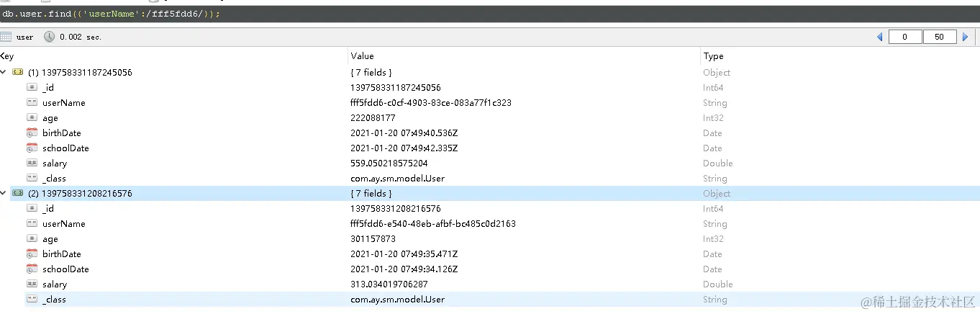The width and height of the screenshot is (980, 314).
Task: Click Int64 type cell of document 1 _id
Action: point(714,87)
